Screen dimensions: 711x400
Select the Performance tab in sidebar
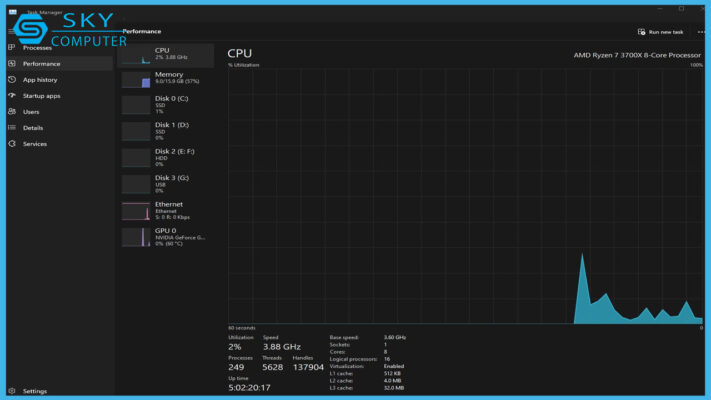click(42, 63)
